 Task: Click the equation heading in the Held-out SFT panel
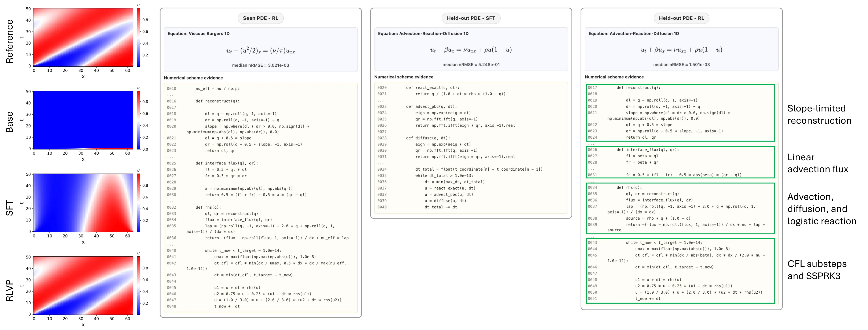click(x=423, y=34)
